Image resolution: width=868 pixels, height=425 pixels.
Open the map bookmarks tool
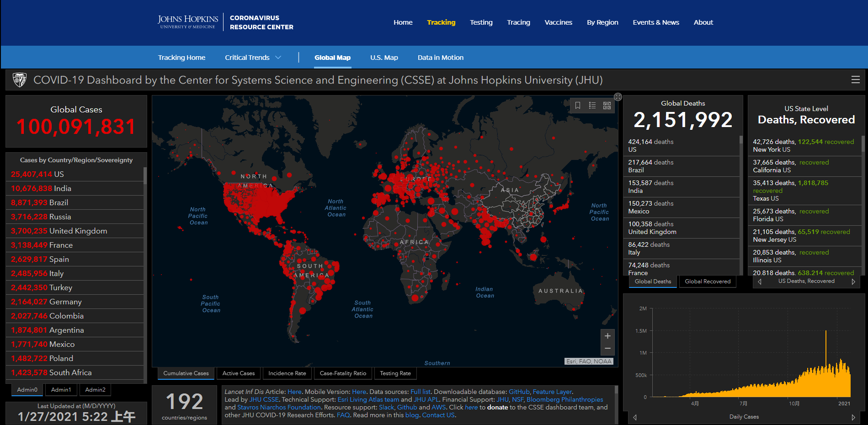(578, 106)
